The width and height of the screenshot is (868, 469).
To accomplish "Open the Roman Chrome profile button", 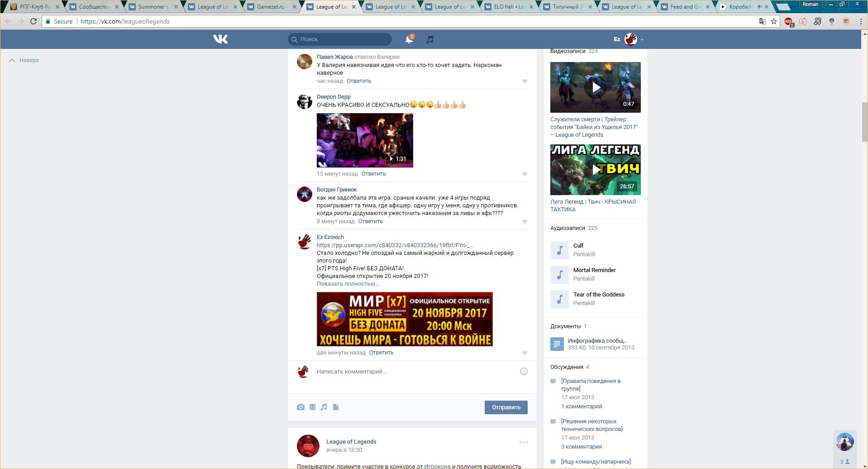I will point(810,4).
